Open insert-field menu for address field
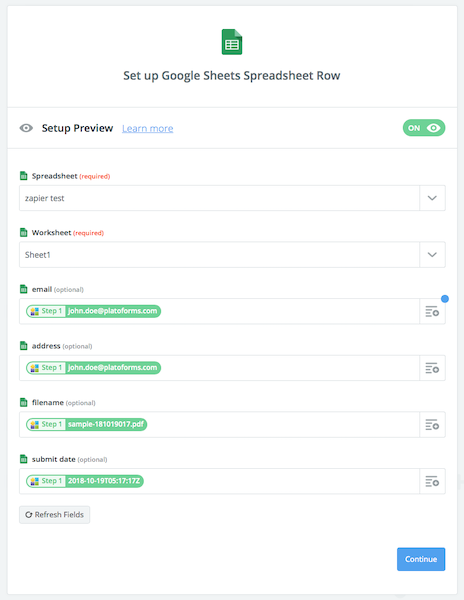The image size is (464, 600). [432, 368]
